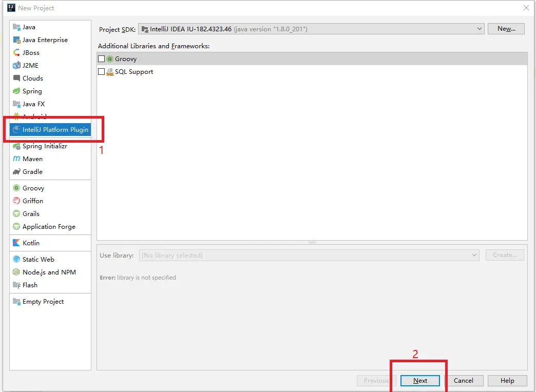Select IntelliJ Platform Plugin label
The height and width of the screenshot is (392, 536).
(x=55, y=129)
